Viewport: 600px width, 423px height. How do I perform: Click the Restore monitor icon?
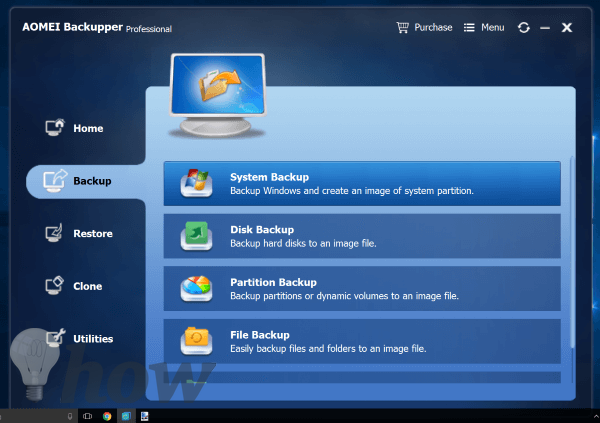point(54,233)
